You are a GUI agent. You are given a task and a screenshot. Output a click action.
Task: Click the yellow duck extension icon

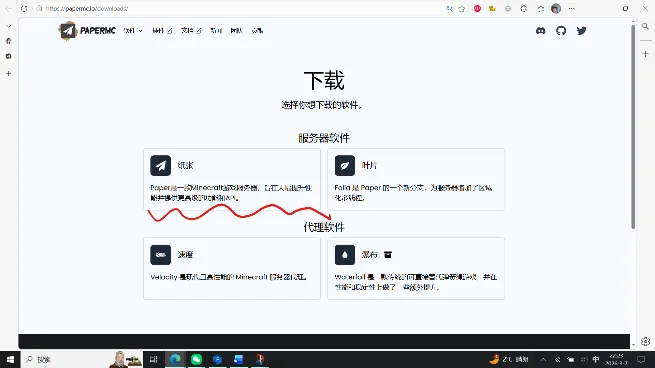coord(493,8)
